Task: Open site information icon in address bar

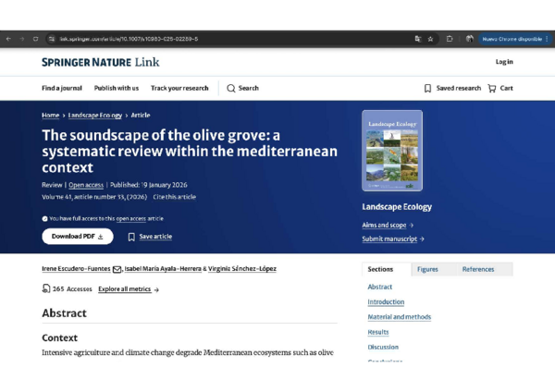Action: [52, 39]
